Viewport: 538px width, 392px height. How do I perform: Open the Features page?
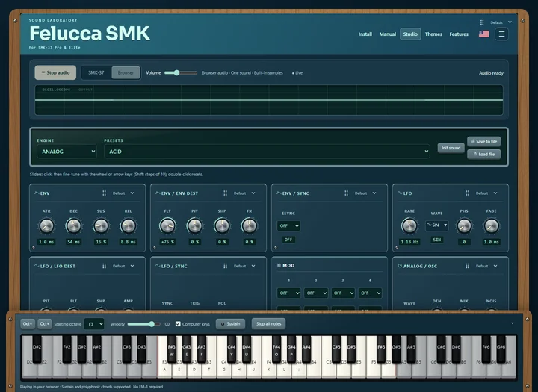(459, 34)
